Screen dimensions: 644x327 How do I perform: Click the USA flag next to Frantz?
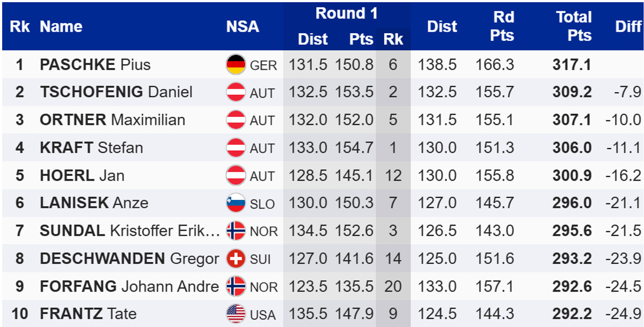(x=236, y=314)
